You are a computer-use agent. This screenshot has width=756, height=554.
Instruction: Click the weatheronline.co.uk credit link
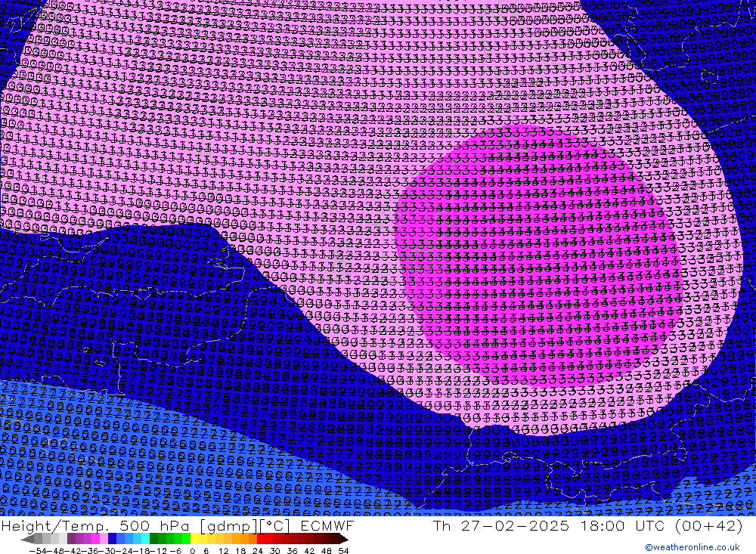(692, 547)
